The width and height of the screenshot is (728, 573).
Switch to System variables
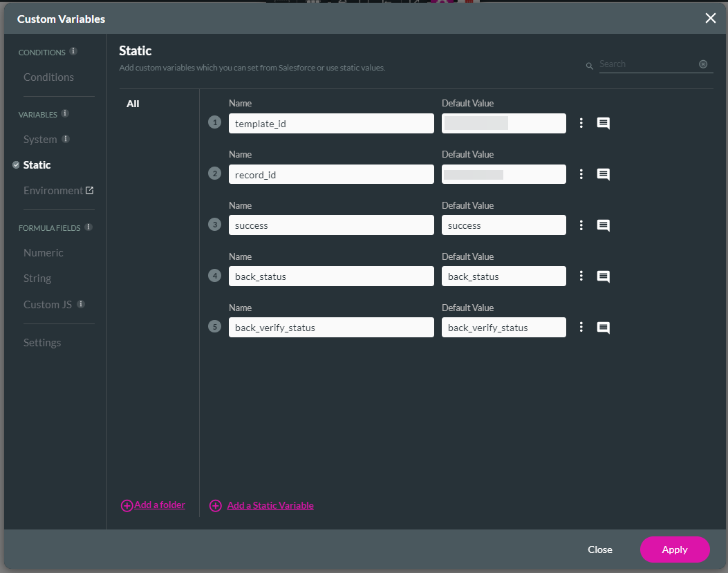[x=40, y=140]
